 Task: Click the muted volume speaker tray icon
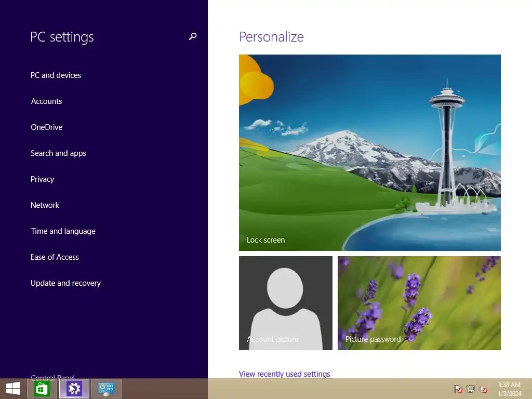pos(483,389)
